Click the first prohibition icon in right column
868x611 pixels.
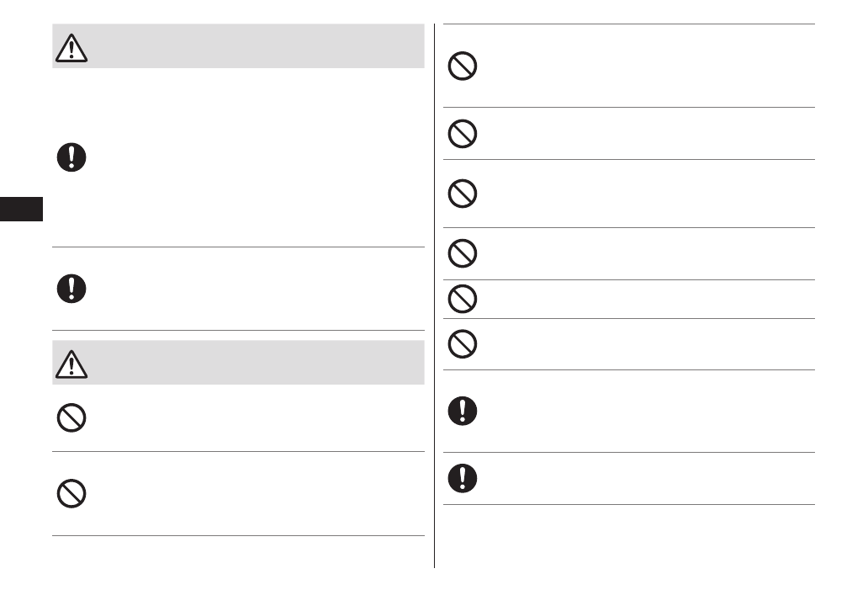point(463,66)
